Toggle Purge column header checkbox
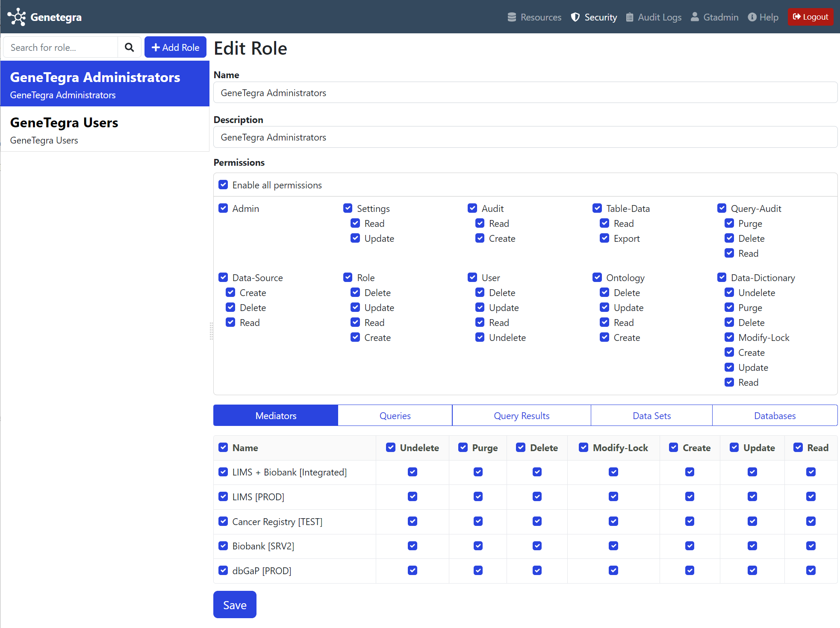The width and height of the screenshot is (840, 628). tap(463, 448)
